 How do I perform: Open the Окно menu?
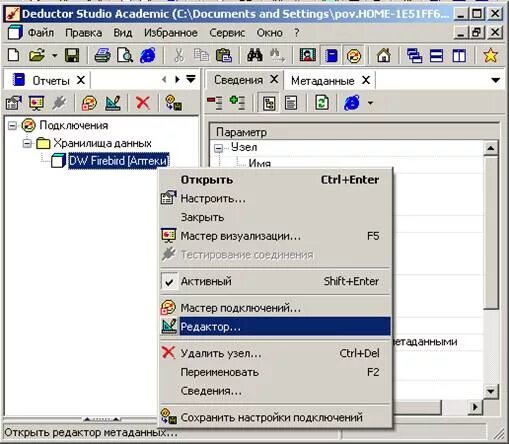(x=270, y=33)
